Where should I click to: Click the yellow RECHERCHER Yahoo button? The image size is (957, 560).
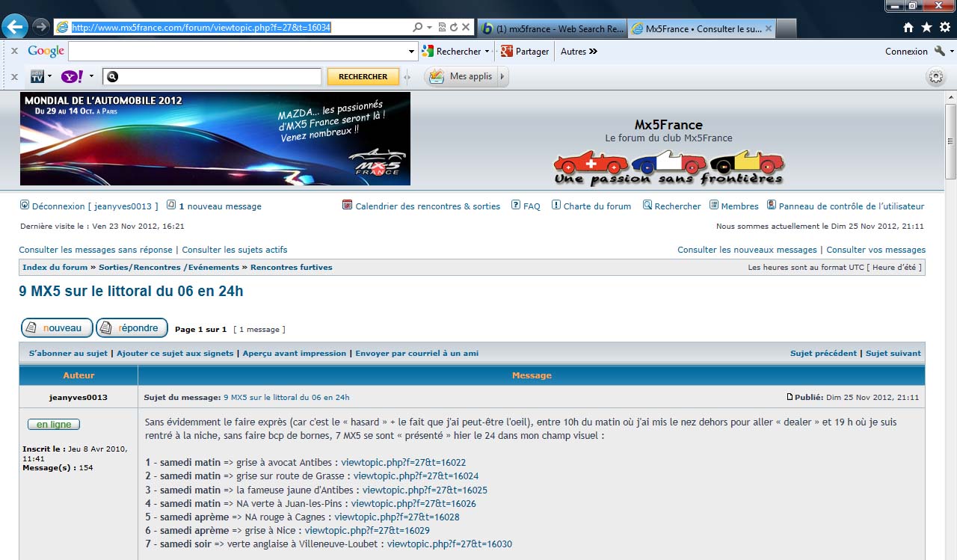click(x=363, y=76)
